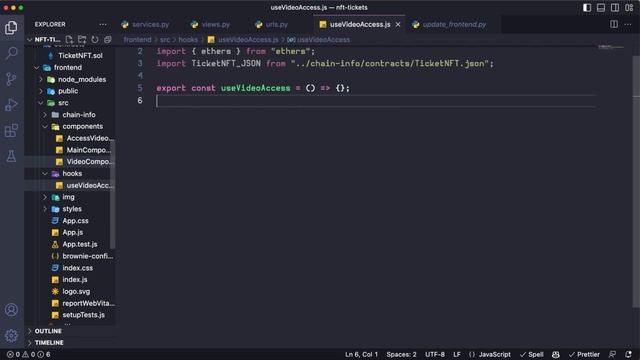The image size is (640, 360).
Task: Open Explorer more actions ellipsis
Action: (103, 24)
